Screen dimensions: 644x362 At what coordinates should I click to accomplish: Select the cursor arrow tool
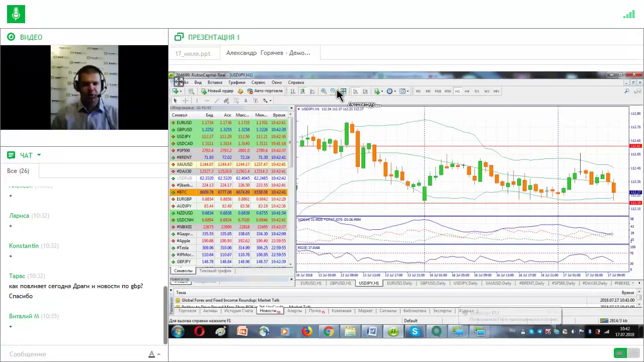[x=175, y=101]
